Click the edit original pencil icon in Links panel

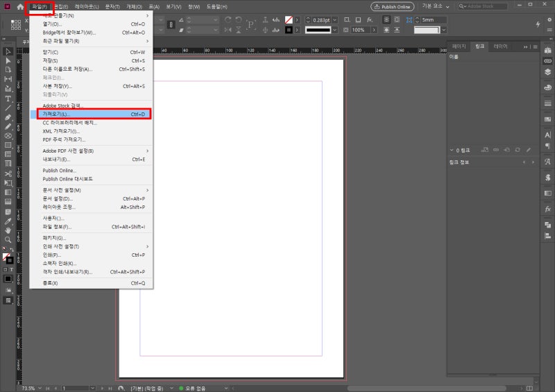[529, 150]
